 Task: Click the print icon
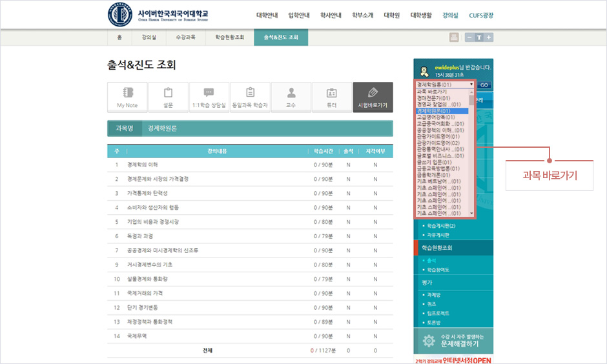[454, 37]
